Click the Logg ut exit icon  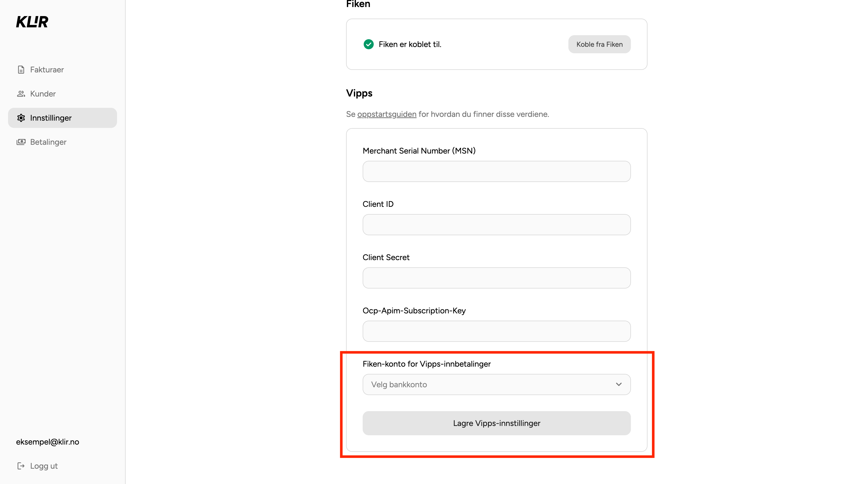[x=21, y=466]
